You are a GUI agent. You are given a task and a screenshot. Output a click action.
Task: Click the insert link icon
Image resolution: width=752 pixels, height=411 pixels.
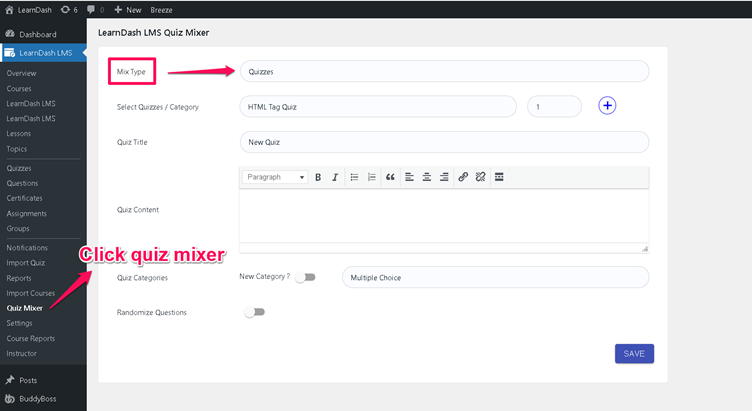[x=462, y=177]
